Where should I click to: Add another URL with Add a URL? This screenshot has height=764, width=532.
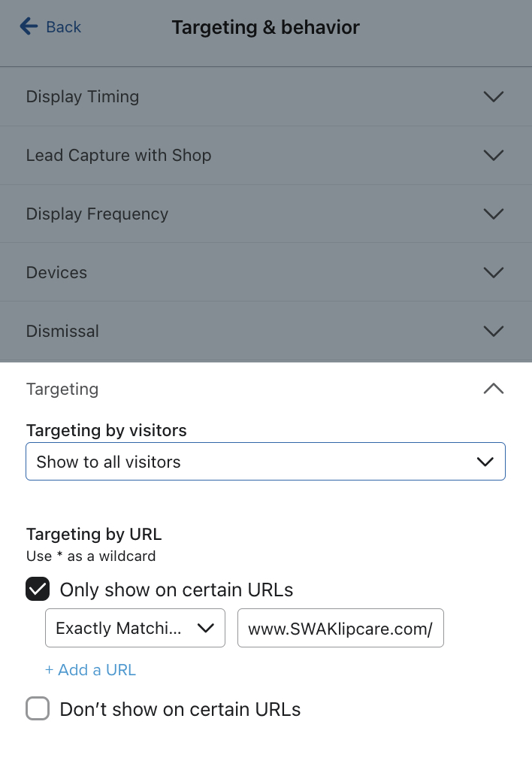90,669
